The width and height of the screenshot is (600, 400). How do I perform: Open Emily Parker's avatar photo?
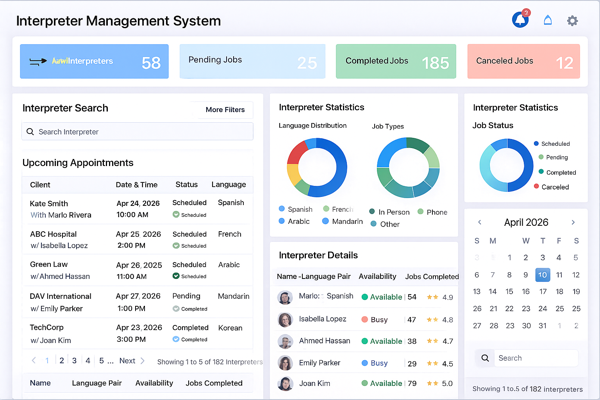(285, 363)
